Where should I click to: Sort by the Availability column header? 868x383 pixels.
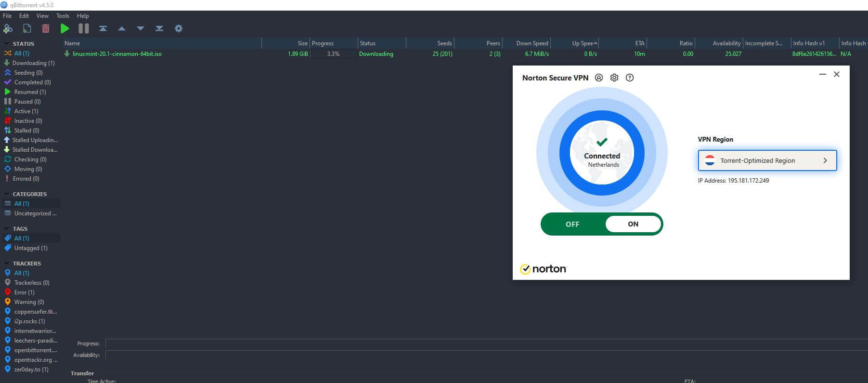click(x=719, y=43)
